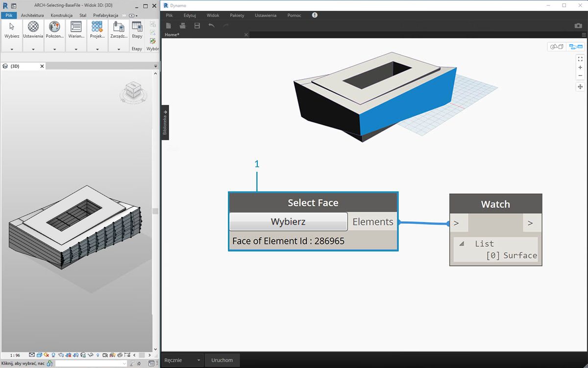Click the Watch node input port

(459, 223)
